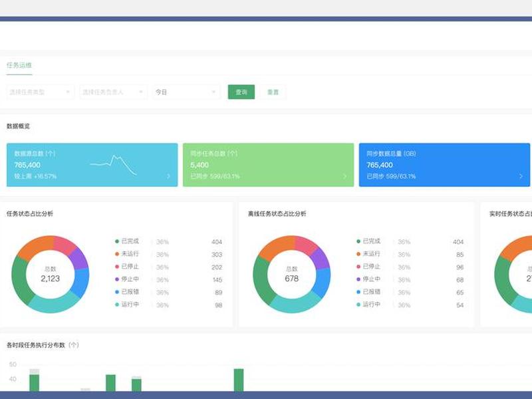Click the arrow on 同步数据总量 card

pyautogui.click(x=521, y=176)
